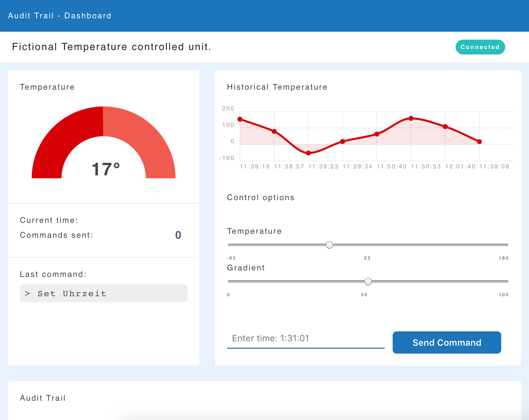
Task: Click the 'Gradient' slider title
Action: point(246,268)
